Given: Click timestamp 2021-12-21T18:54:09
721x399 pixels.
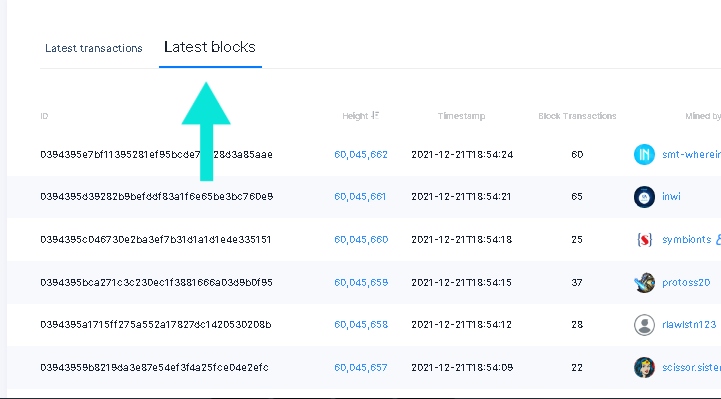Looking at the screenshot, I should coord(462,367).
